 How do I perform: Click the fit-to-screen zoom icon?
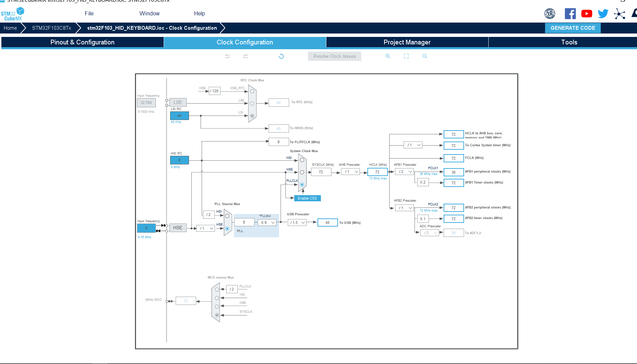point(406,56)
